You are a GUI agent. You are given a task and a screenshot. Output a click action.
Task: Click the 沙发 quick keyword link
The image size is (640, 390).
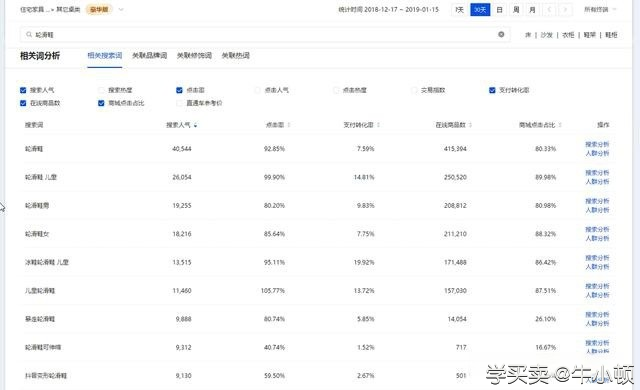(x=547, y=35)
